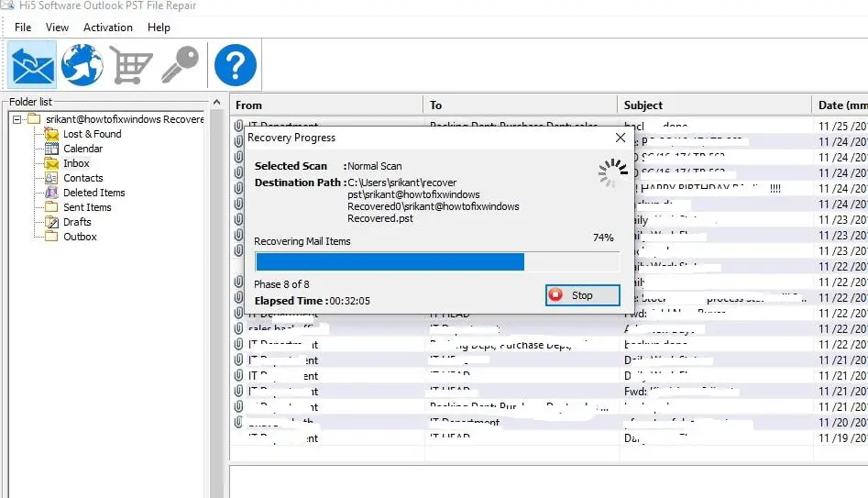The image size is (868, 498).
Task: Click the Sent Items folder icon
Action: click(51, 207)
